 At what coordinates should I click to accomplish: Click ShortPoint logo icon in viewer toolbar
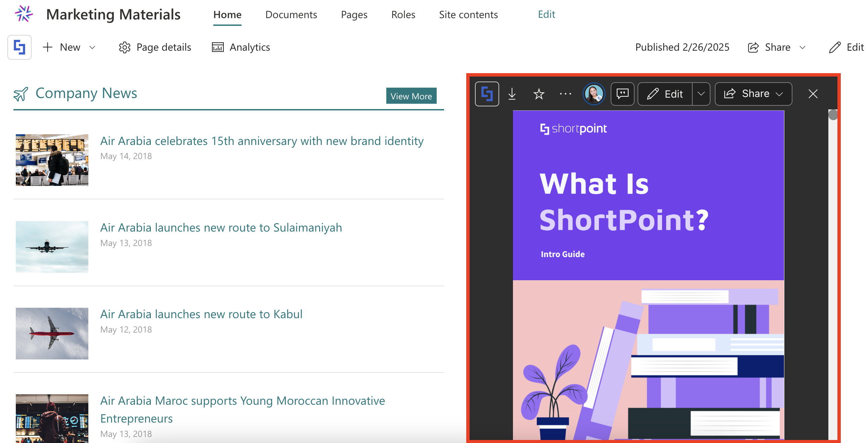487,94
